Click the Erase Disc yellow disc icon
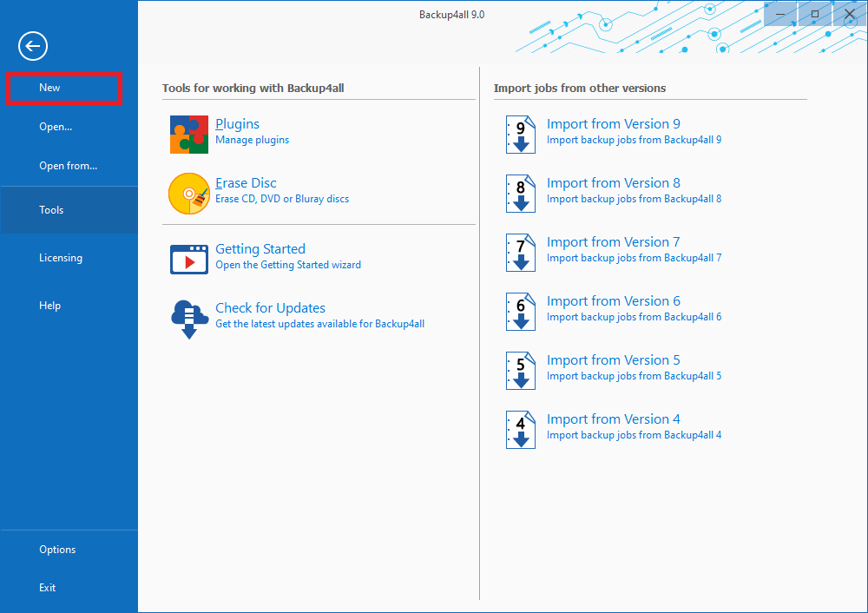868x613 pixels. pyautogui.click(x=188, y=194)
